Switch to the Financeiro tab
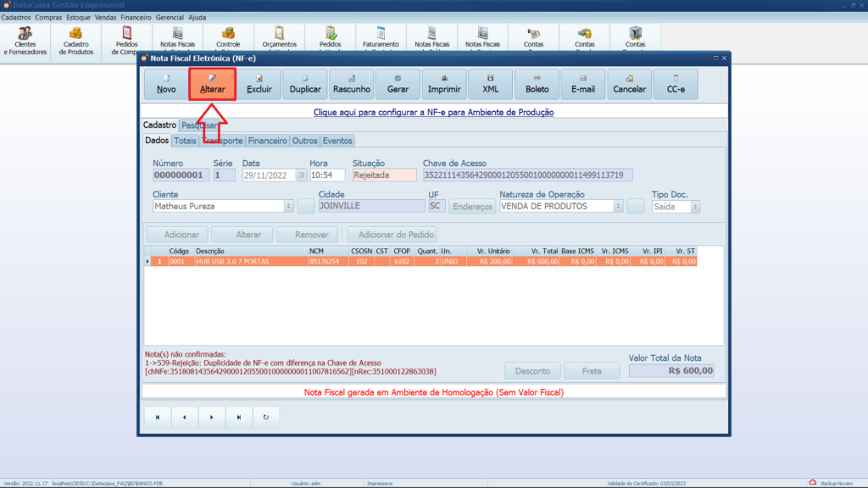The width and height of the screenshot is (868, 488). [x=267, y=141]
